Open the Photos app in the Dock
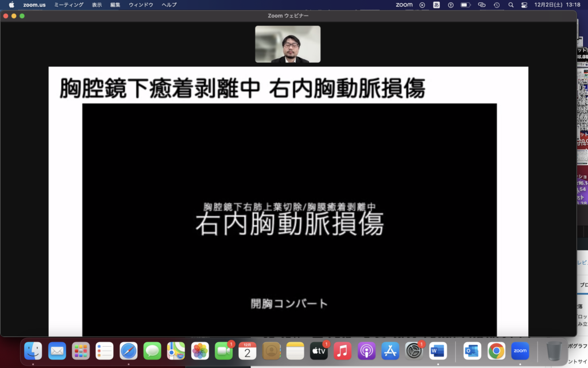Screen dimensions: 588x368 tap(200, 351)
